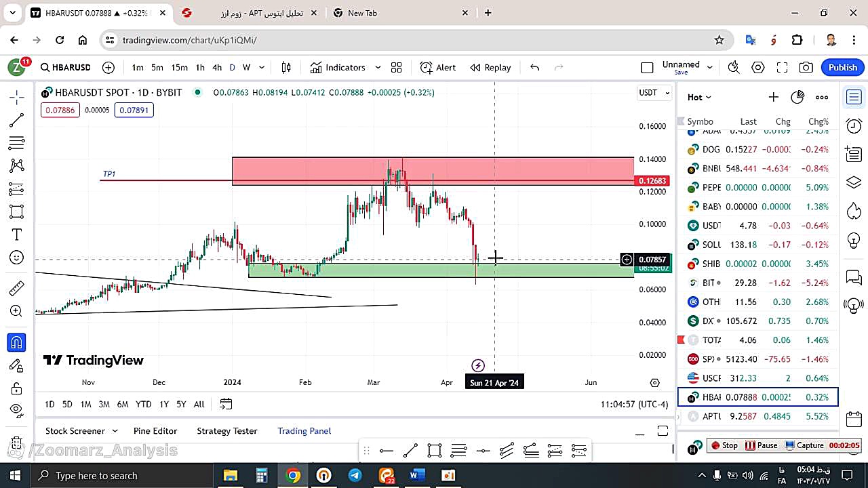
Task: Select the PEPE row in watchlist
Action: 758,188
